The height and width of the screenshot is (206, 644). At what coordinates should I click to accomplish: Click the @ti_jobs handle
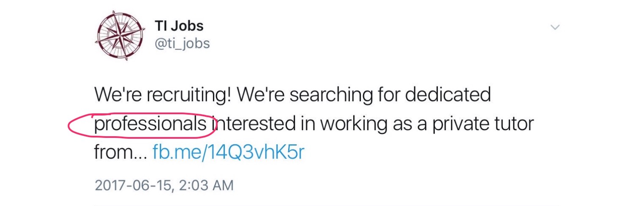tap(182, 44)
